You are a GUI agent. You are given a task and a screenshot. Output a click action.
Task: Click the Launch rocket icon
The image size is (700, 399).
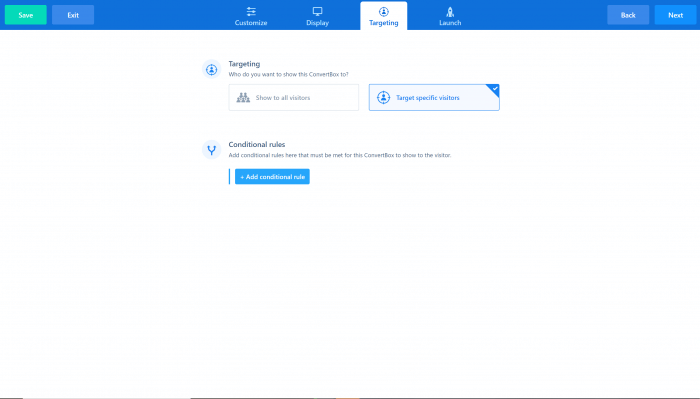click(450, 12)
